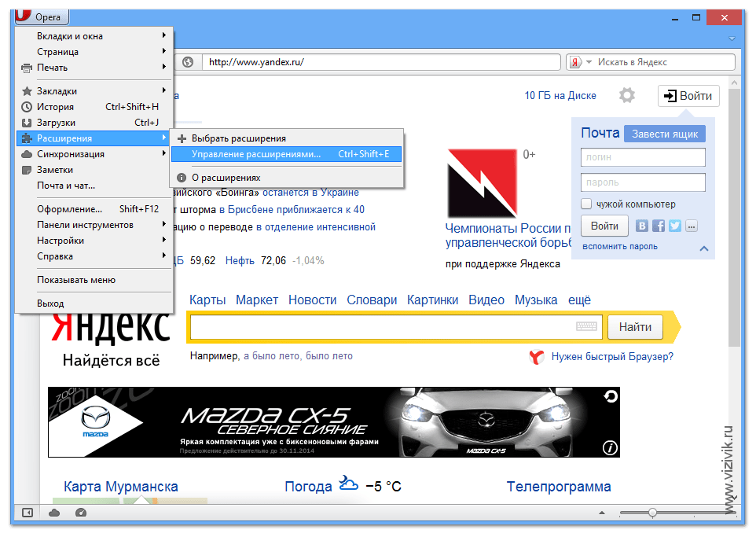The width and height of the screenshot is (756, 537).
Task: Open Нужен быстрый Браузер? link
Action: coord(612,356)
